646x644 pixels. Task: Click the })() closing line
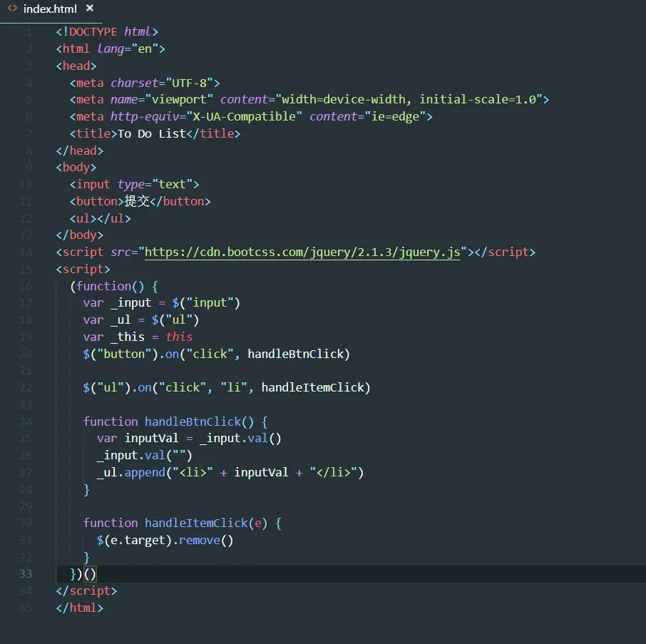[83, 574]
